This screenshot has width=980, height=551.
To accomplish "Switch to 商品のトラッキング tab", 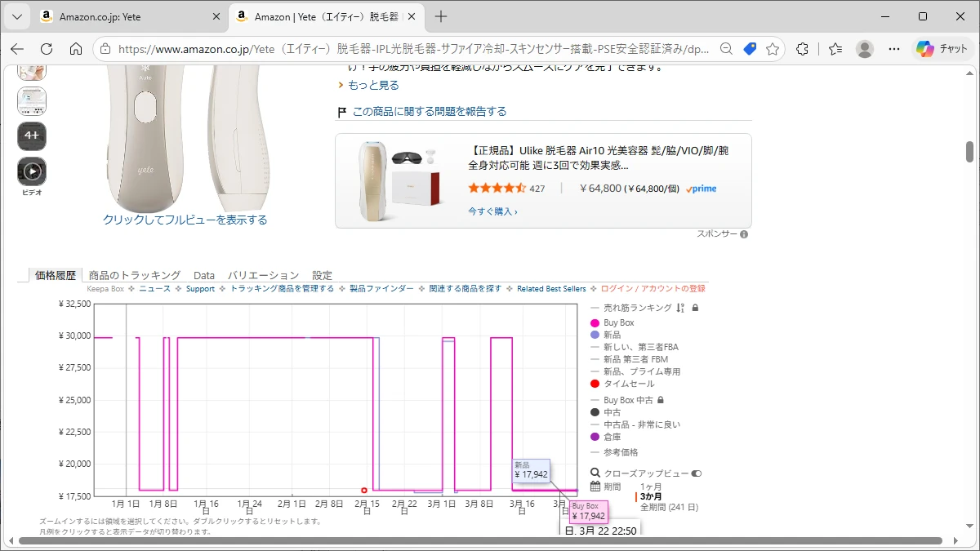I will tap(135, 275).
